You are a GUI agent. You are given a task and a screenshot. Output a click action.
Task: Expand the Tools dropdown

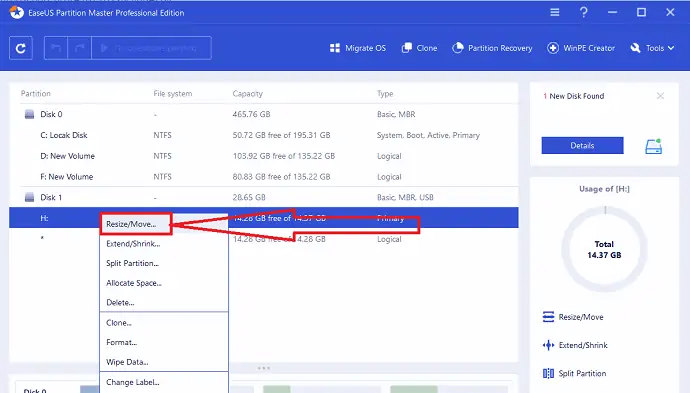click(652, 48)
